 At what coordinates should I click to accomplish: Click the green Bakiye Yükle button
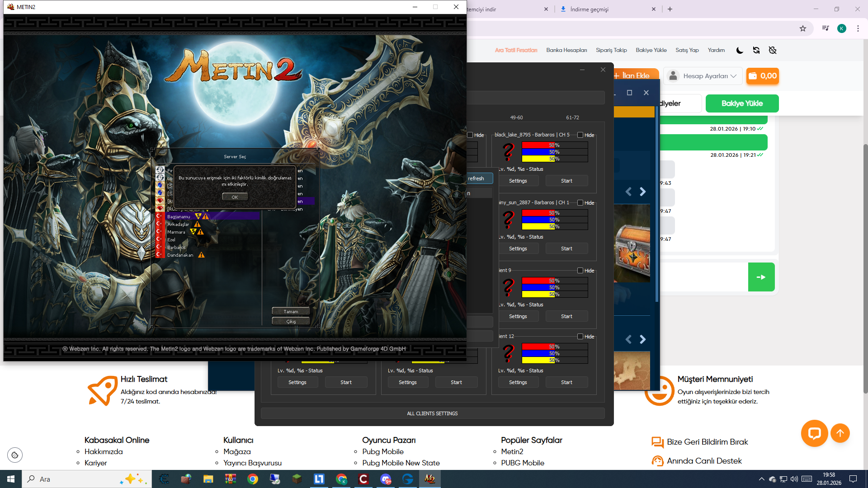coord(742,103)
